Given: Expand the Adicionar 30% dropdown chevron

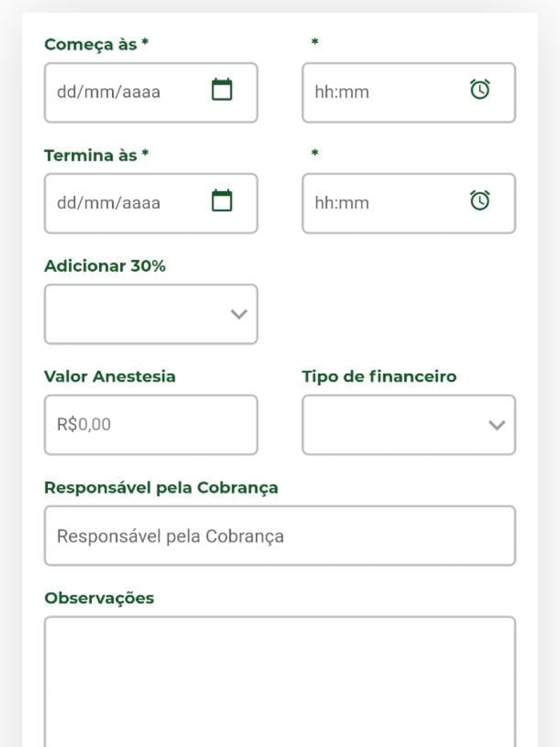Looking at the screenshot, I should [x=238, y=314].
